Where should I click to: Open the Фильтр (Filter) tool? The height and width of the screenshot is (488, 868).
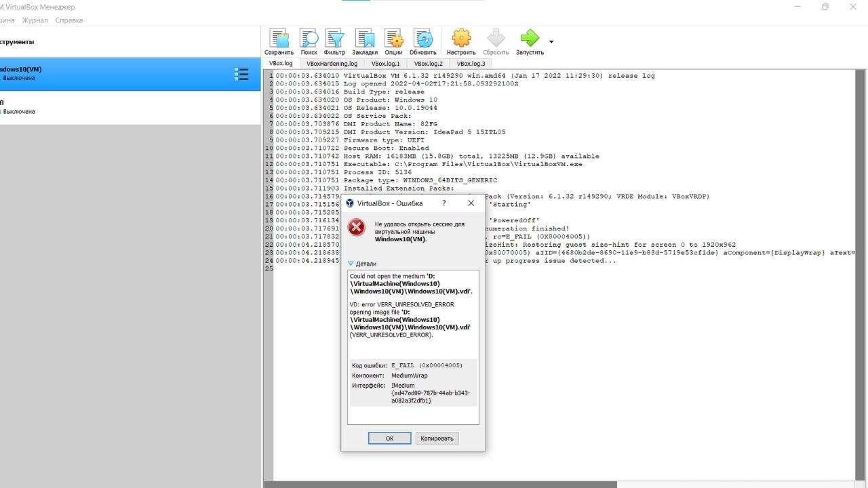coord(334,42)
